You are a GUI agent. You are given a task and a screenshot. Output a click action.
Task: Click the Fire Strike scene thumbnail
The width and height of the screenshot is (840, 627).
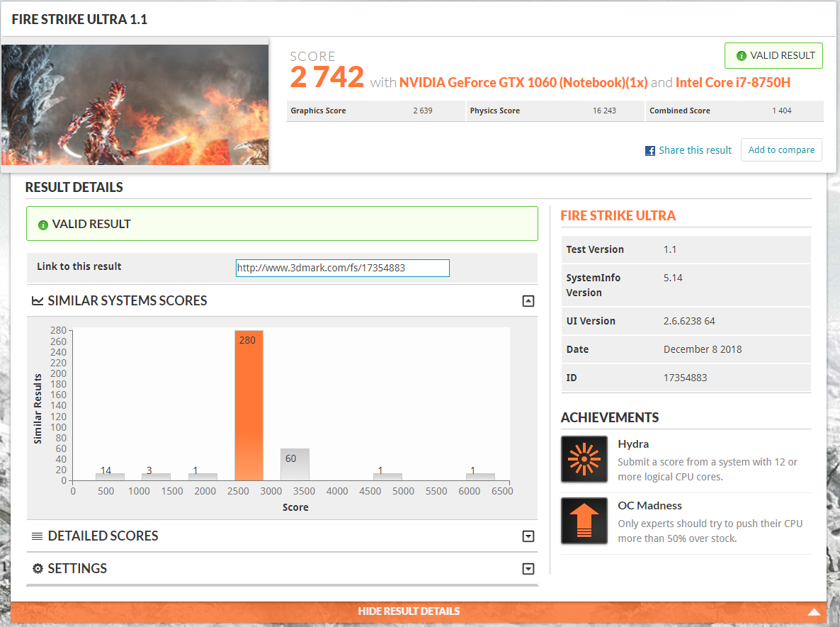[135, 105]
